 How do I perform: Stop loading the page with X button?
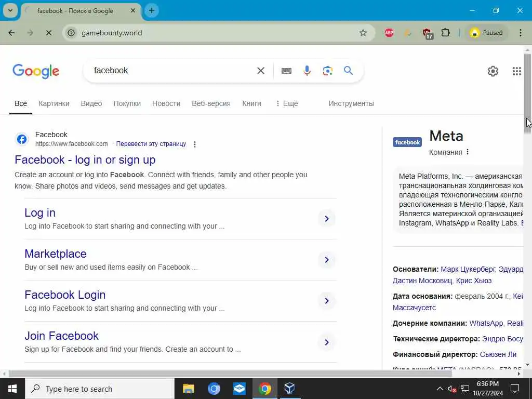[x=48, y=33]
